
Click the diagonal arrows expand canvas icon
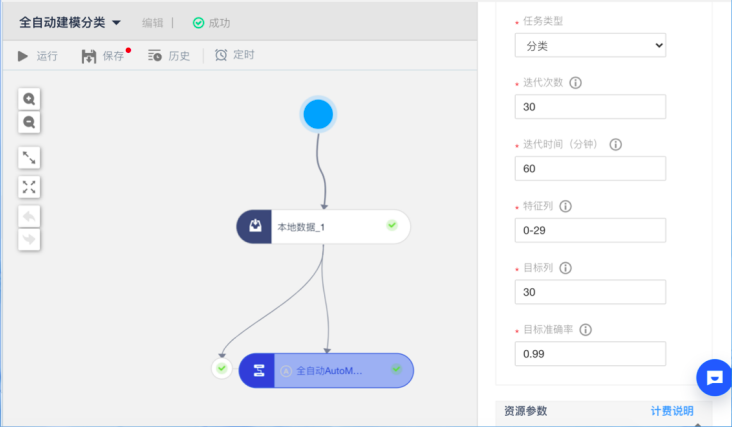29,158
